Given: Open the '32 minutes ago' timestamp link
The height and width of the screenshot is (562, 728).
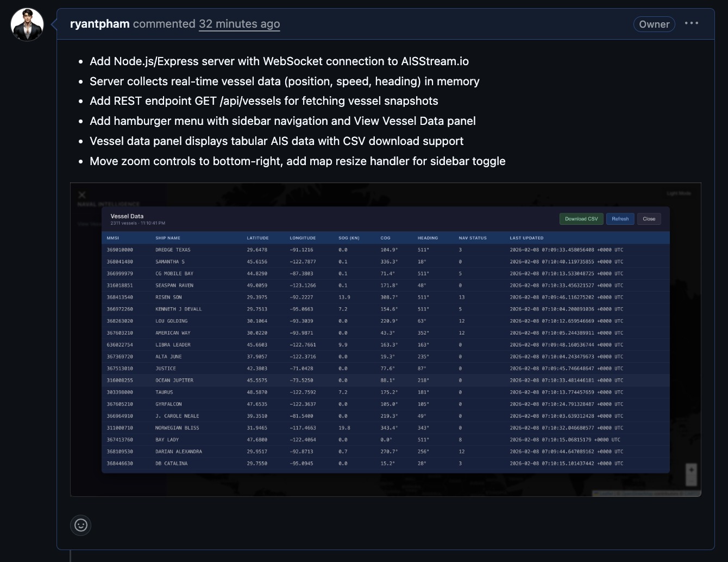Looking at the screenshot, I should tap(240, 24).
